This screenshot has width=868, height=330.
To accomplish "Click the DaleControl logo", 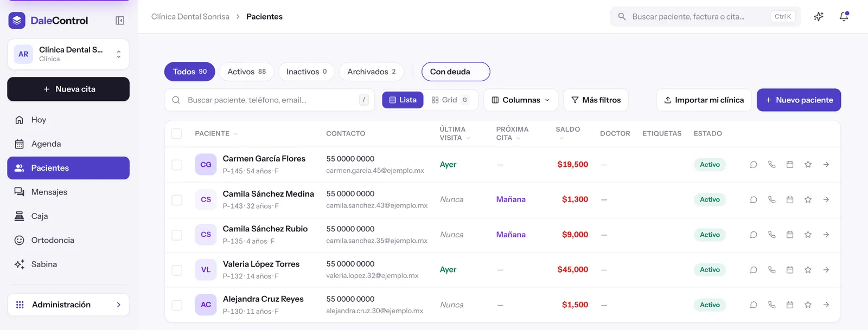I will click(48, 21).
